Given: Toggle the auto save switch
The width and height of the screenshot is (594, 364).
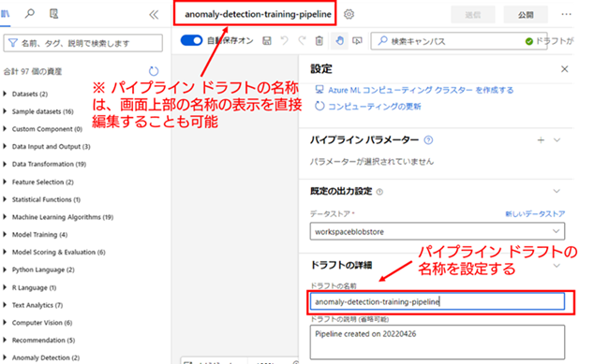Looking at the screenshot, I should [x=191, y=40].
